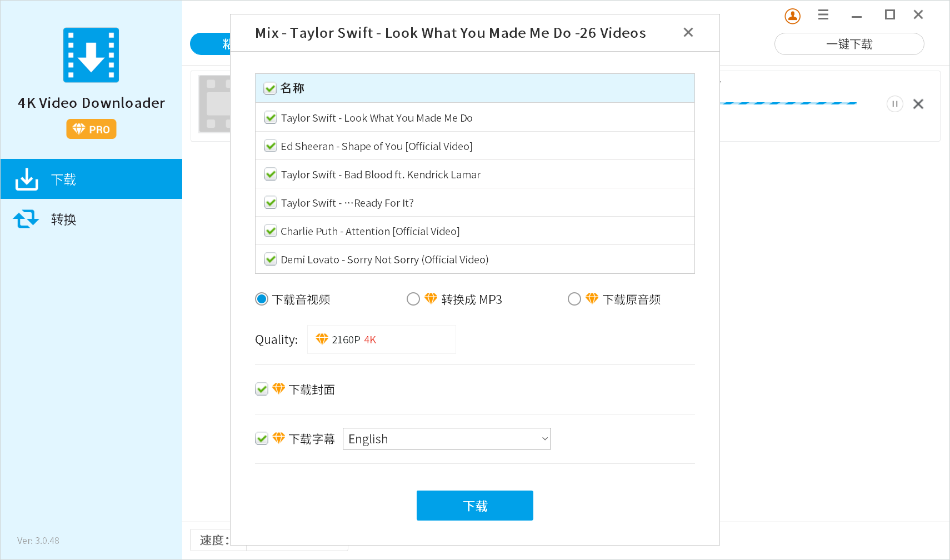Select the 下载原音频 radio option
Viewport: 950px width, 560px height.
574,299
